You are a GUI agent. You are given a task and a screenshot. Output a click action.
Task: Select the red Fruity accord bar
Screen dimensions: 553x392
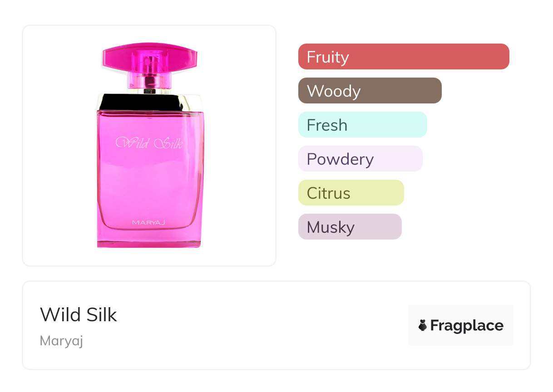[404, 57]
